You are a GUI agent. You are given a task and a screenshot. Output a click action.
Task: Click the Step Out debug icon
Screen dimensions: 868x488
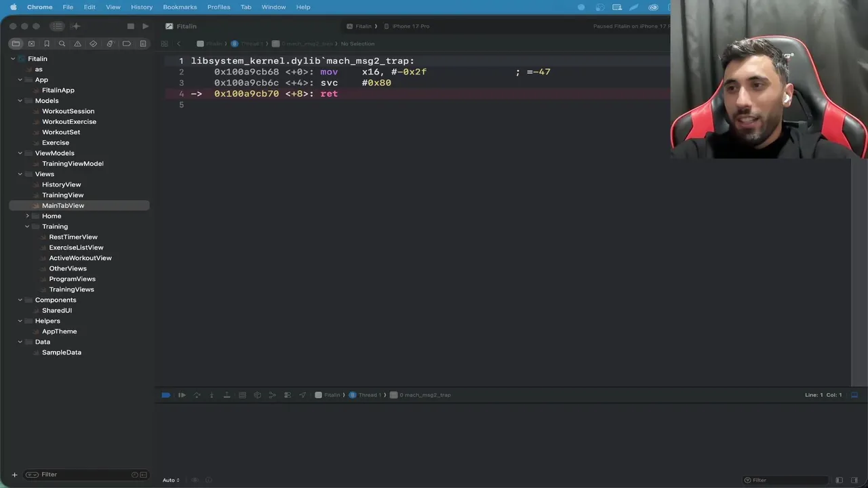click(x=226, y=395)
